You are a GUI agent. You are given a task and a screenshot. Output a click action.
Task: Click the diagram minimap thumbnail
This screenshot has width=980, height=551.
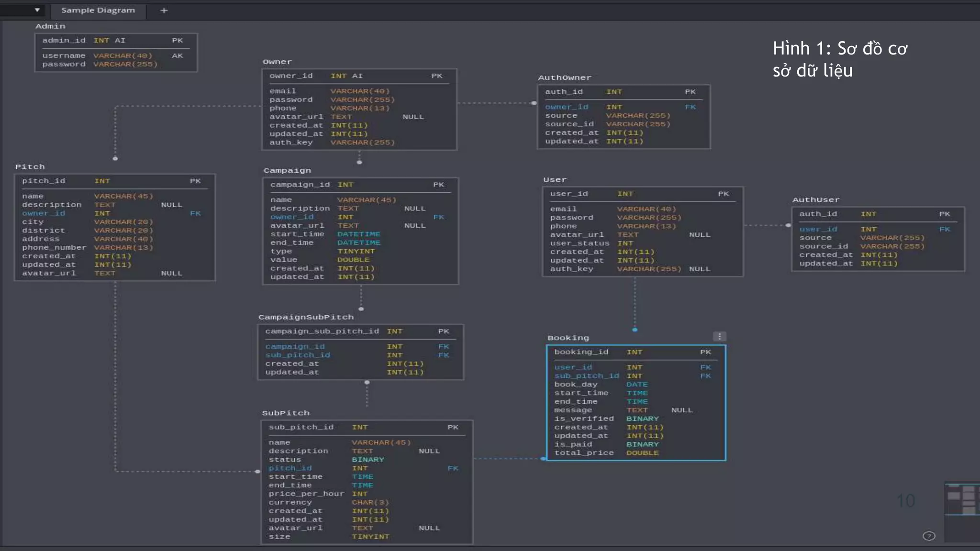coord(962,500)
